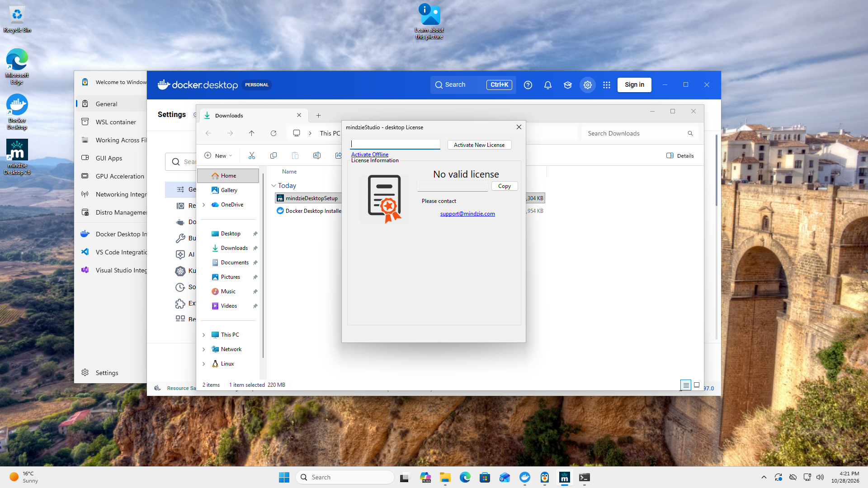
Task: Open mindzie Desktop 26 desktop shortcut
Action: pyautogui.click(x=17, y=157)
